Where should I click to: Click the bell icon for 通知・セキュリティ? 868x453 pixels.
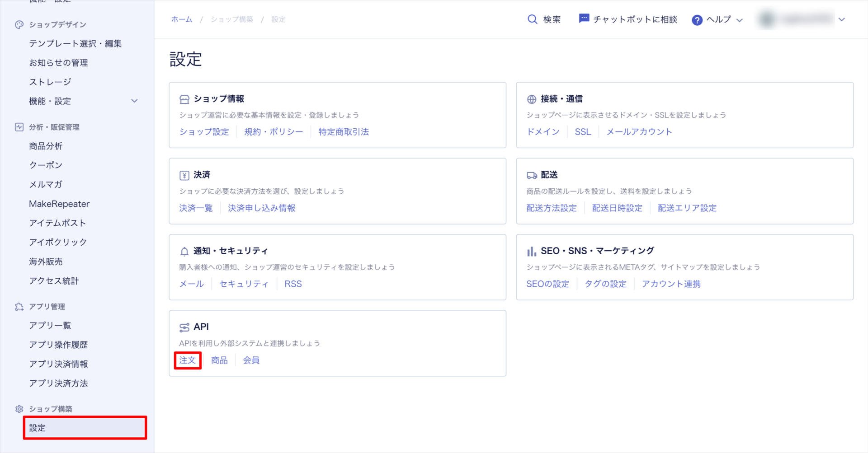[184, 251]
